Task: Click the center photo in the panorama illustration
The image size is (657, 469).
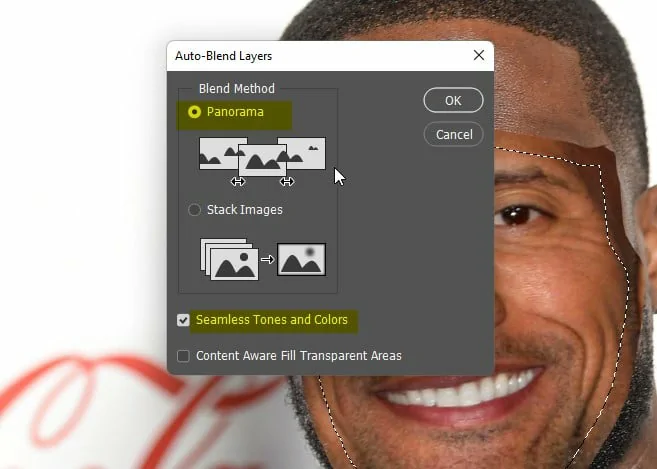Action: click(x=262, y=159)
